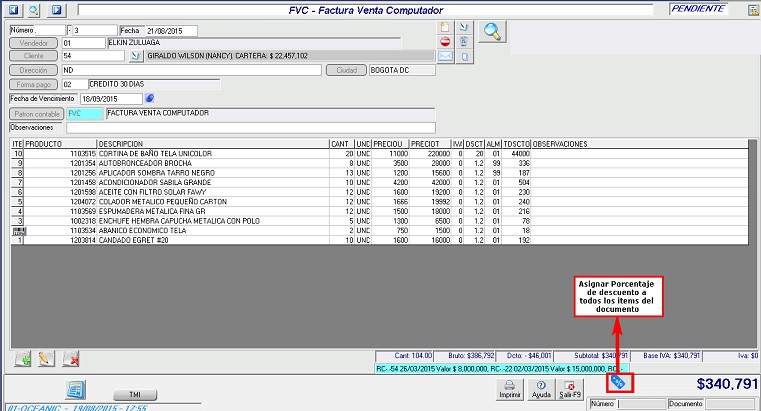Open the Ayuda help button
The height and width of the screenshot is (411, 761).
pos(542,388)
